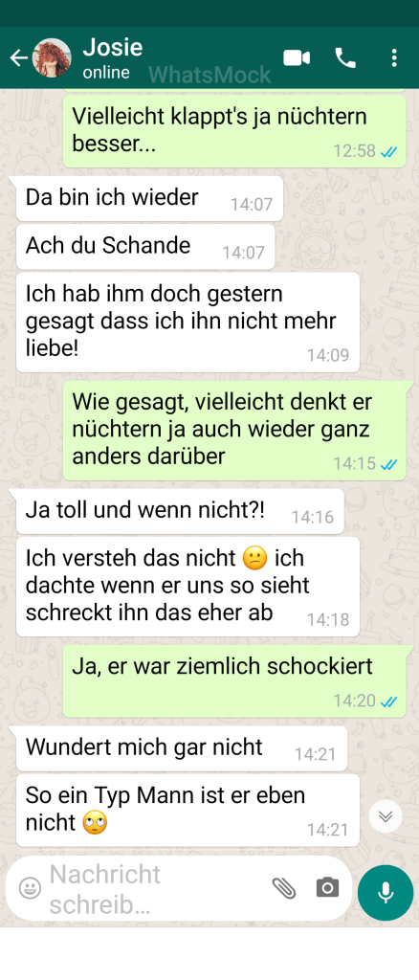419x980 pixels.
Task: Tap the "Wundert mich gar nicht" message
Action: pyautogui.click(x=181, y=748)
